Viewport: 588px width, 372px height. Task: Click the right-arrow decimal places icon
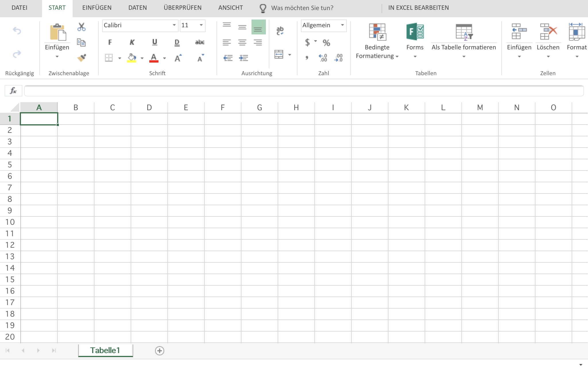[x=339, y=58]
